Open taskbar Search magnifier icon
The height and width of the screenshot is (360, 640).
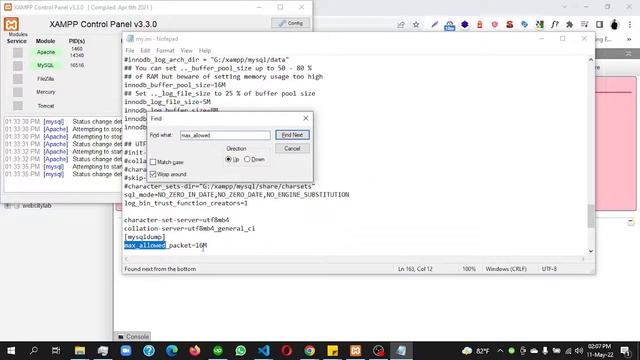click(34, 351)
